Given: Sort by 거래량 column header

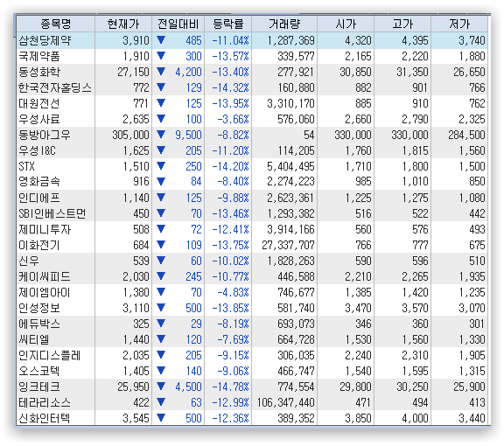Looking at the screenshot, I should point(284,24).
